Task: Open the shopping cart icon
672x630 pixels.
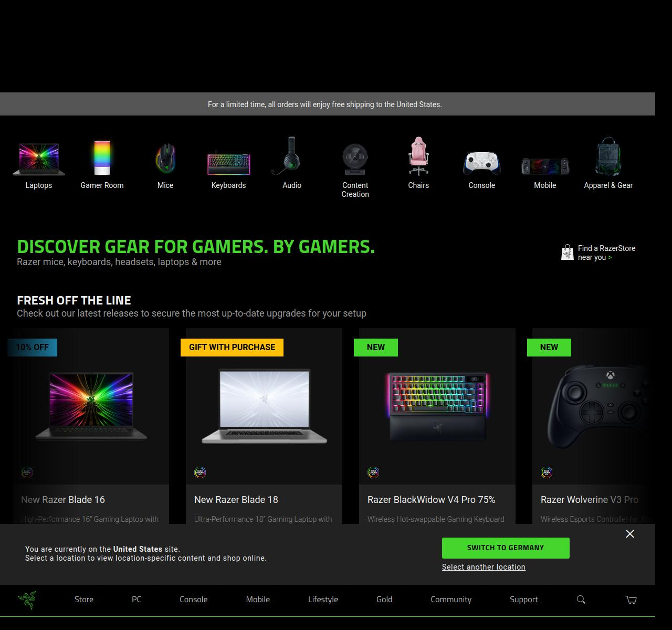Action: point(630,599)
